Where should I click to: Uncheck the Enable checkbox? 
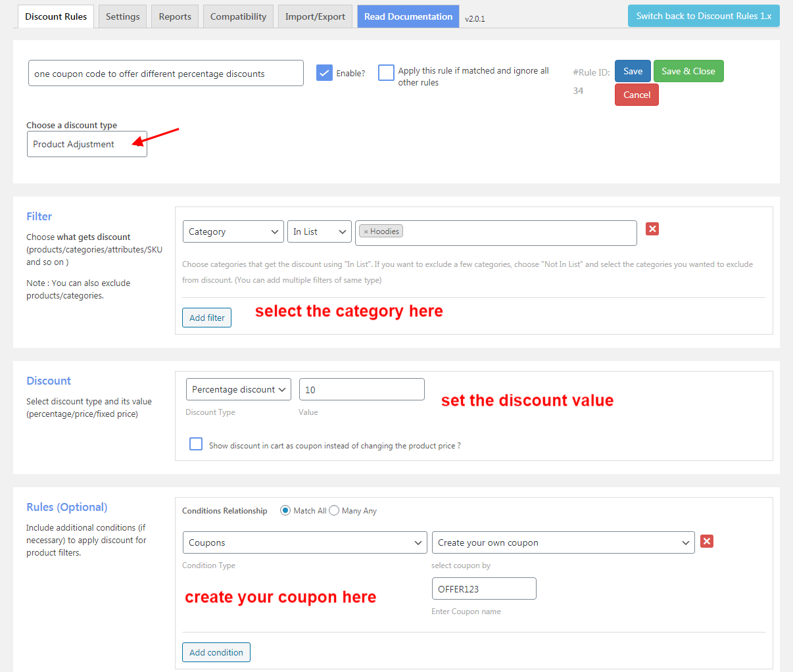click(324, 72)
